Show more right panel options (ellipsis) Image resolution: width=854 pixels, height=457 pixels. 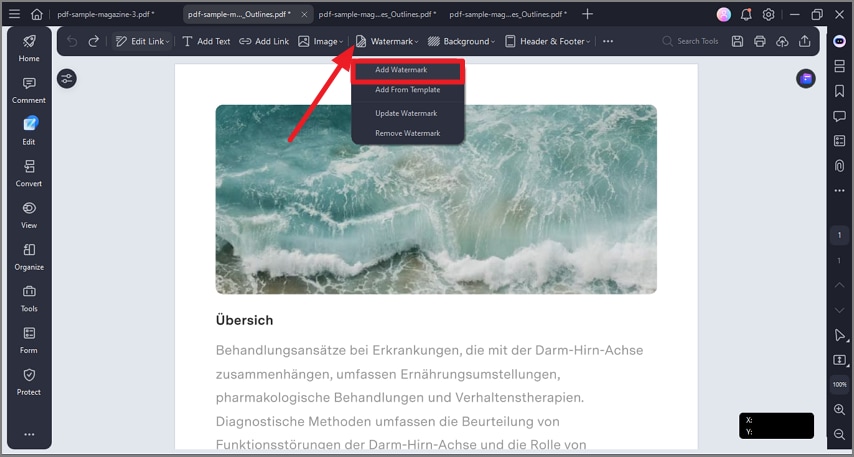point(839,191)
